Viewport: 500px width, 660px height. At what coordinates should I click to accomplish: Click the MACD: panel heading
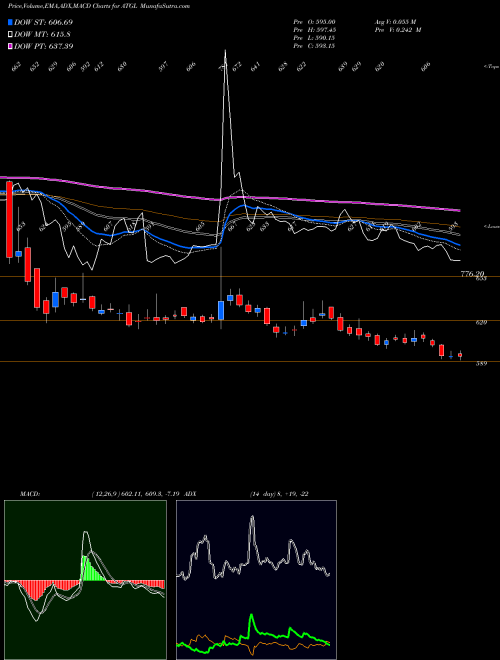tap(29, 494)
